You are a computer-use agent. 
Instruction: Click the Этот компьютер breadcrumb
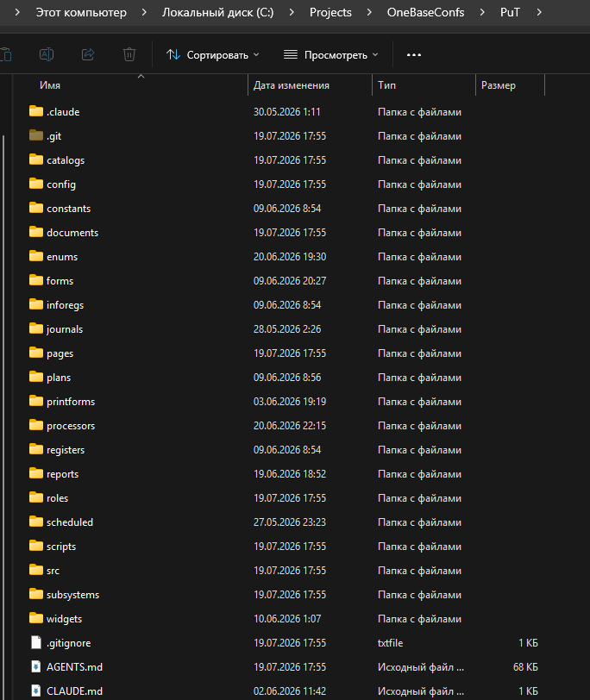click(81, 12)
